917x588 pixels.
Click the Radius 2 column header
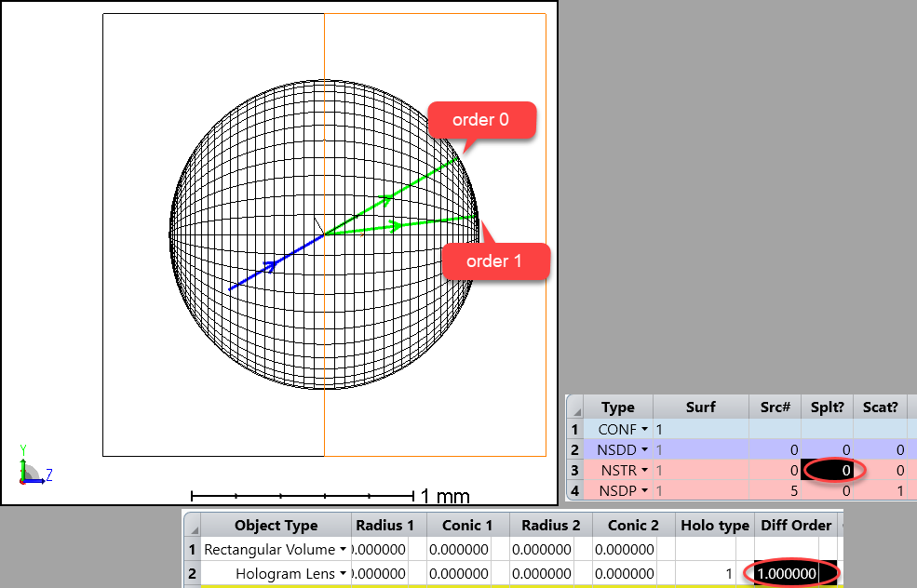[x=550, y=526]
